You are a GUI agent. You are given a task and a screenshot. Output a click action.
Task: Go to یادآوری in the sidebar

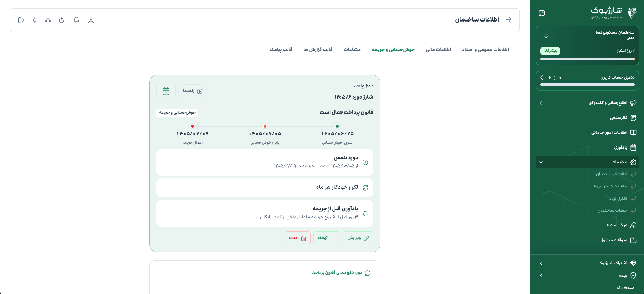tap(587, 148)
